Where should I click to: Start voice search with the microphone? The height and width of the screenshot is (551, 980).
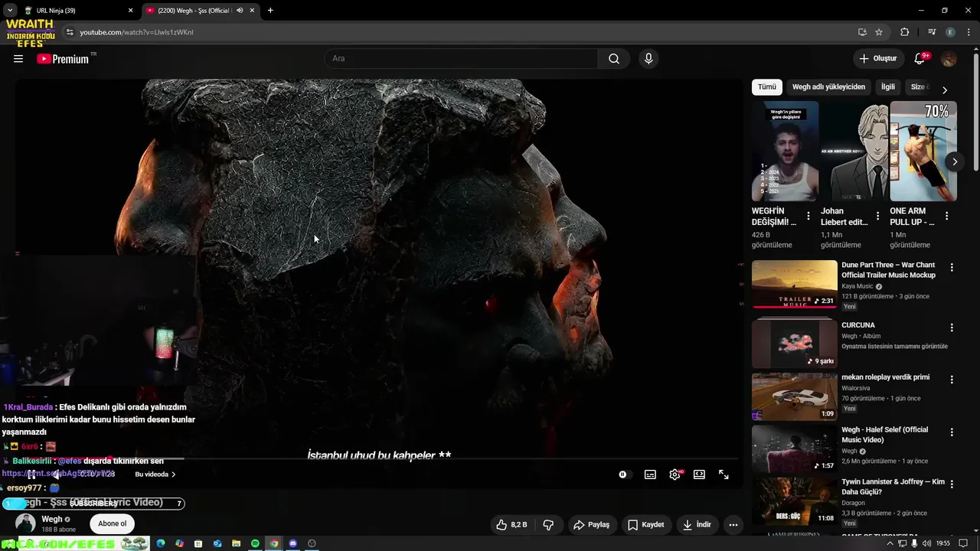pyautogui.click(x=648, y=59)
